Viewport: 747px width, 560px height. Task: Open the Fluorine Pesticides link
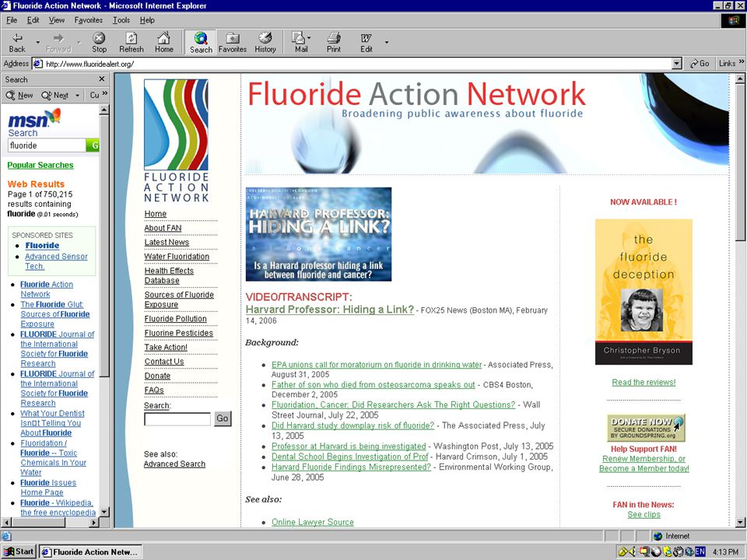[x=179, y=333]
